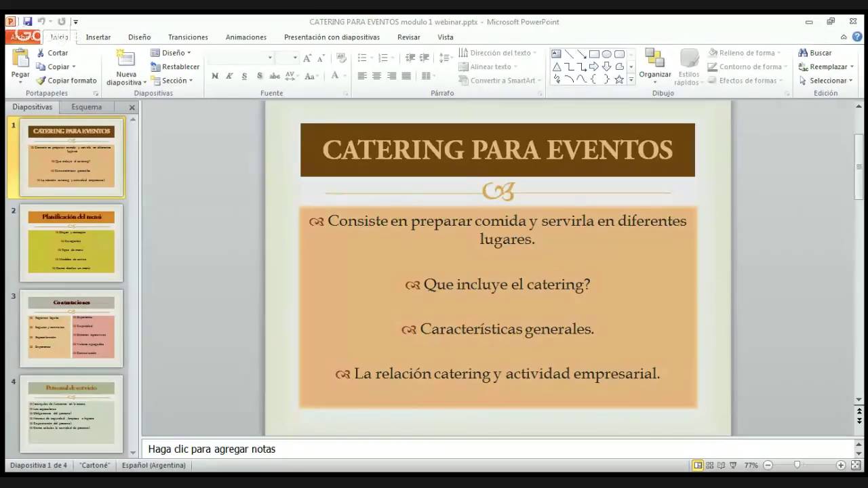Fit slide to current window icon
Viewport: 868px width, 488px height.
coord(855,466)
